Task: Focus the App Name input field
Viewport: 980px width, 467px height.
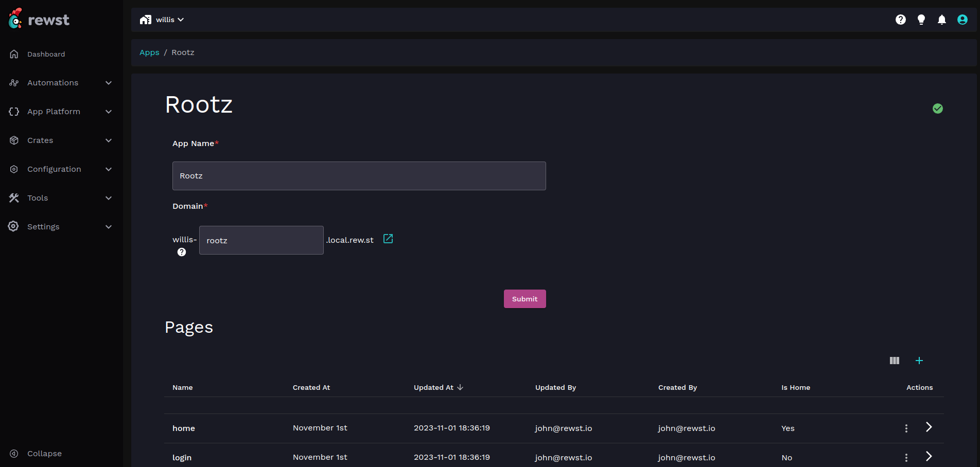Action: (x=359, y=176)
